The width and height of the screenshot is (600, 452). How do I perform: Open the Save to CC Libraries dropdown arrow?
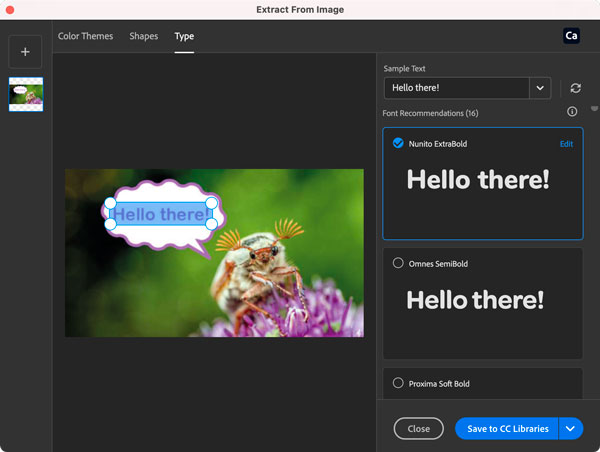570,429
